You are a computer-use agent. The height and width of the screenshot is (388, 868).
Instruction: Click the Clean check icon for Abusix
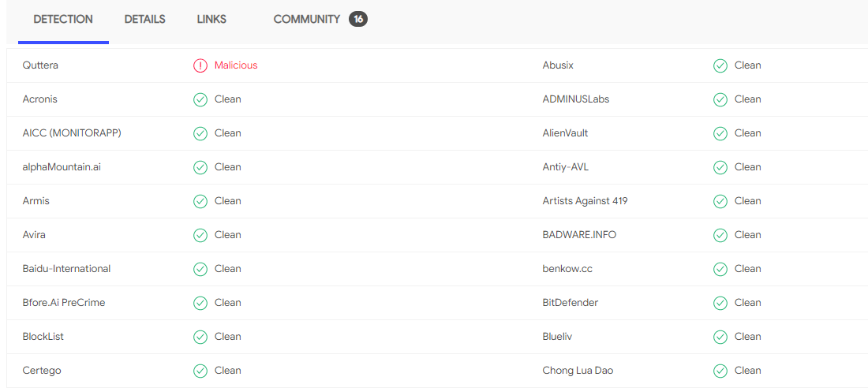pyautogui.click(x=720, y=65)
